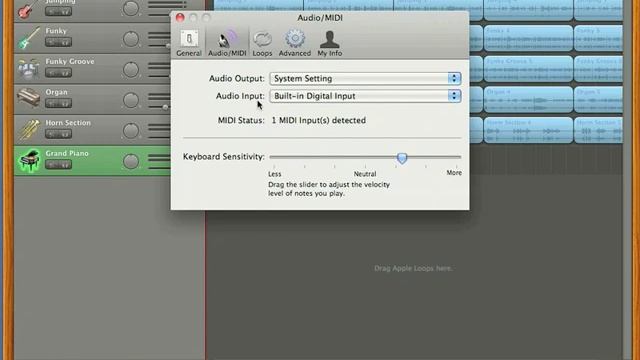Solo the Organ track
Image resolution: width=640 pixels, height=360 pixels.
(65, 103)
